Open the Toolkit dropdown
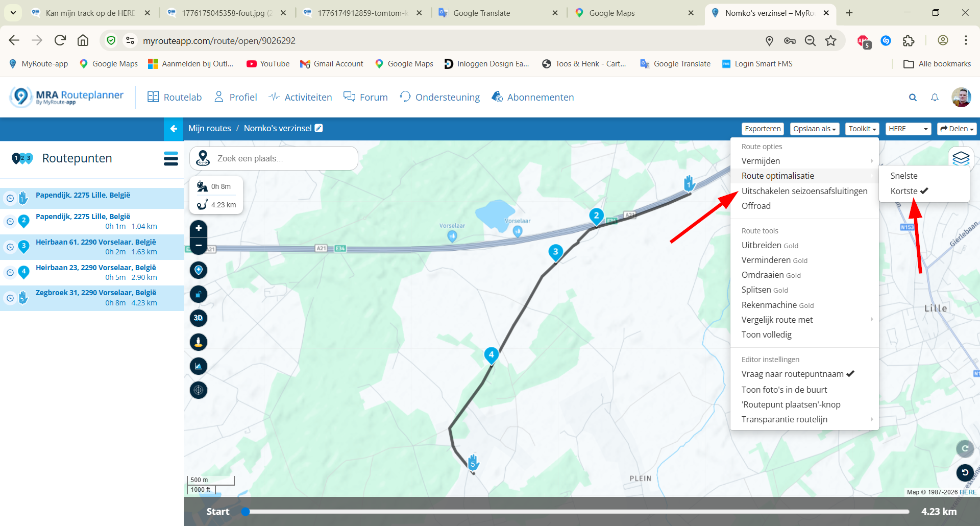 point(862,129)
